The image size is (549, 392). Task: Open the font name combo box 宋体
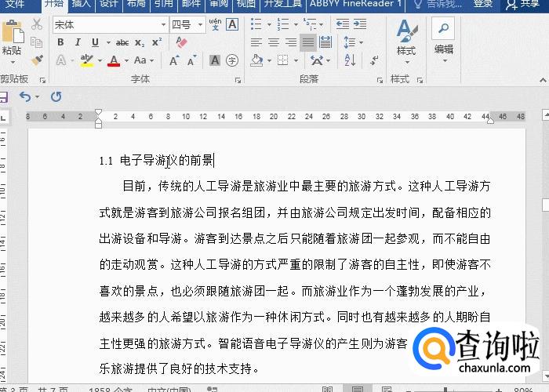(x=111, y=25)
